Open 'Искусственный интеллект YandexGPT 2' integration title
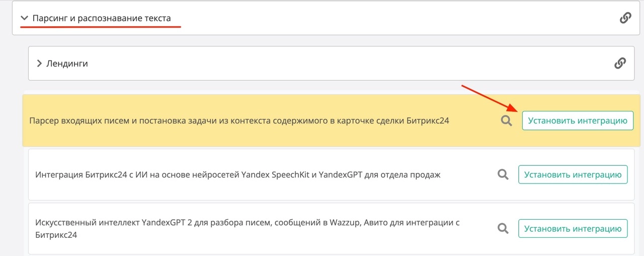The height and width of the screenshot is (256, 644). click(x=151, y=222)
